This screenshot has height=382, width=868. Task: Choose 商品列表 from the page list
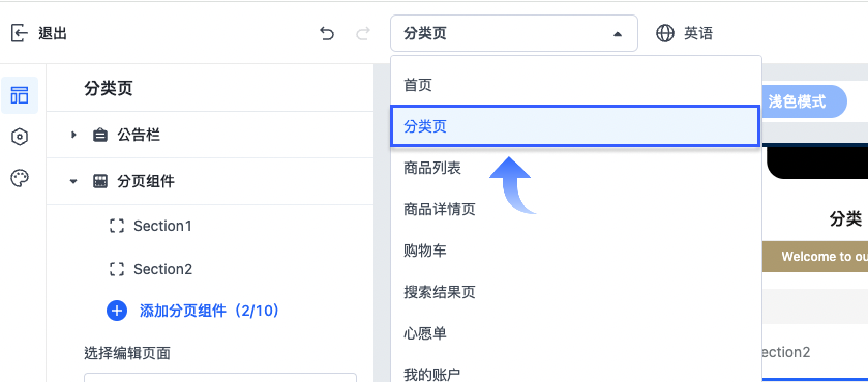[x=575, y=168]
